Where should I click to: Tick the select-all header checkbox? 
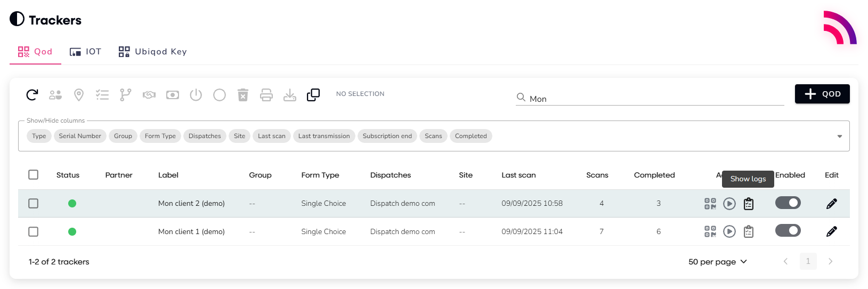pyautogui.click(x=34, y=175)
